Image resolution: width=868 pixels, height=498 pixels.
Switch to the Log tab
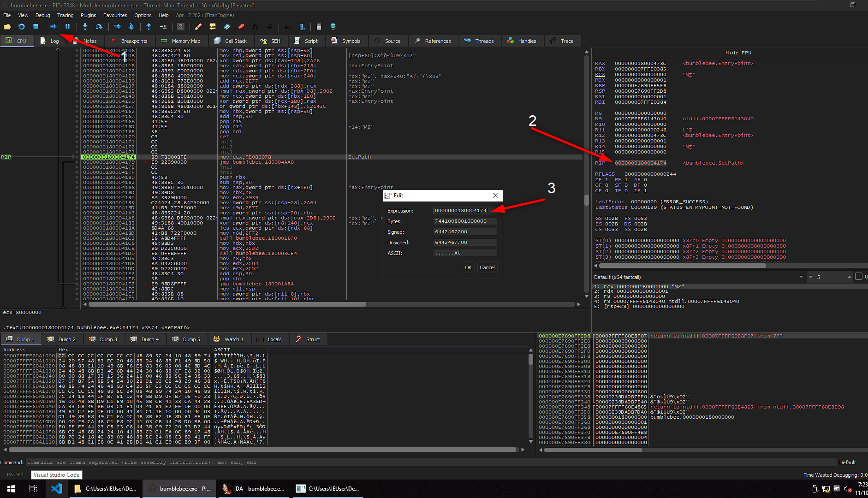(x=50, y=41)
